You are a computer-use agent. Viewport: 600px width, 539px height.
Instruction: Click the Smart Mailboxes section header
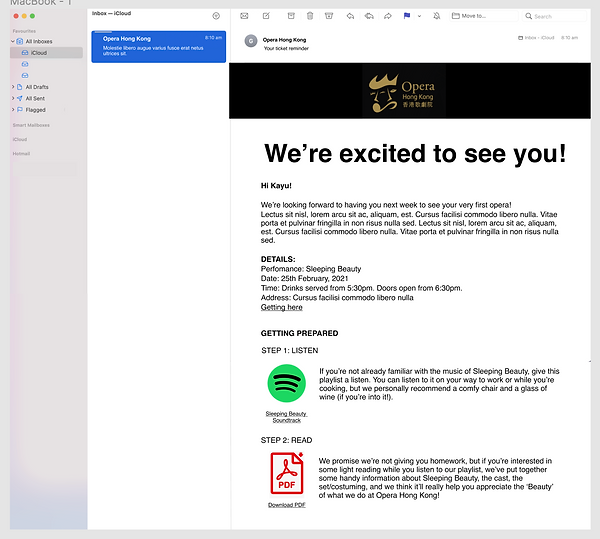point(31,125)
